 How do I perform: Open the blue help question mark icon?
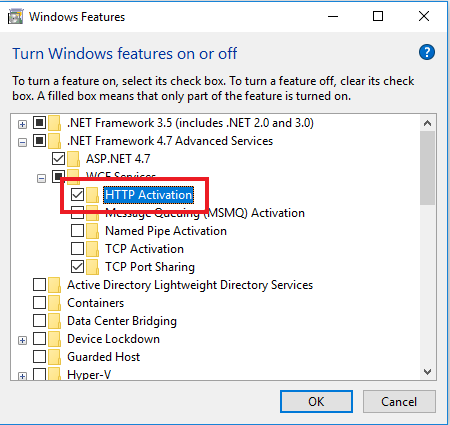(x=427, y=52)
